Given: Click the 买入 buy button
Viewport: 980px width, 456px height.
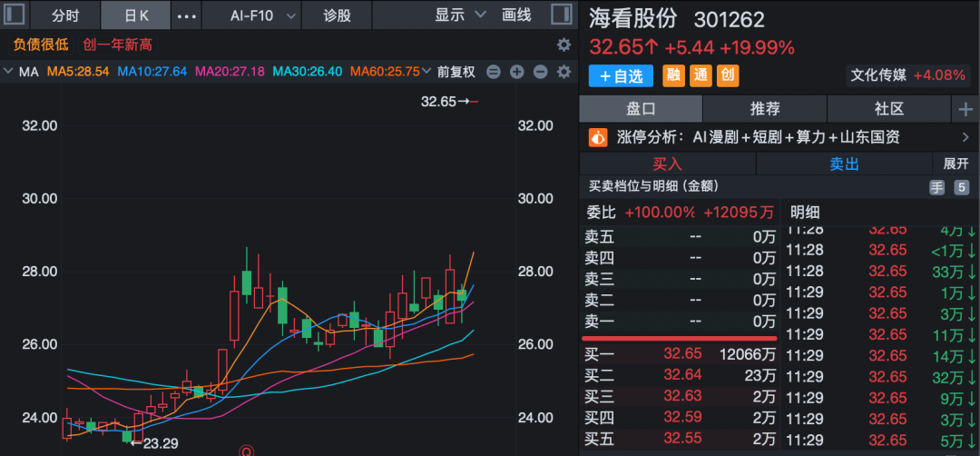Looking at the screenshot, I should pyautogui.click(x=667, y=164).
